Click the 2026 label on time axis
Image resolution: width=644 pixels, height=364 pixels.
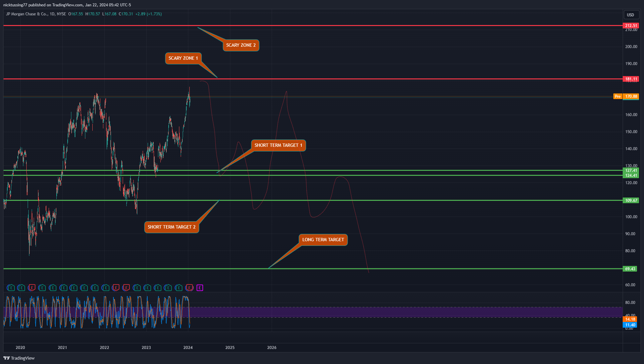pos(272,348)
